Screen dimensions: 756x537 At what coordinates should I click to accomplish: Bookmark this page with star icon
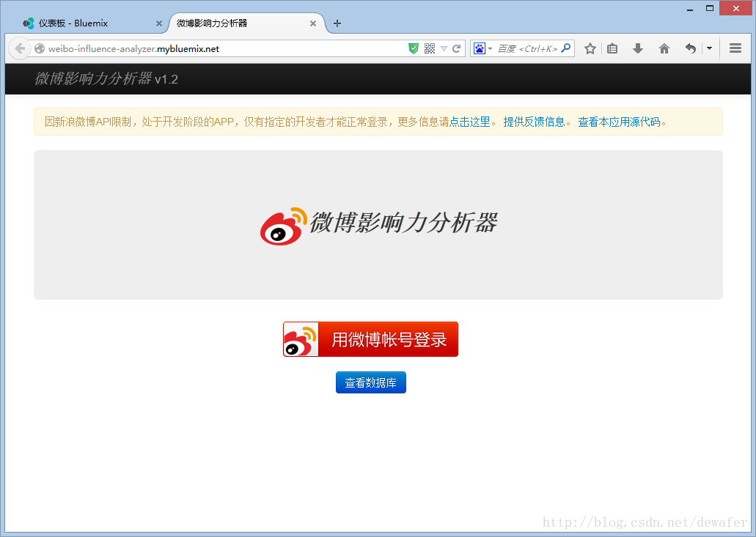(590, 48)
